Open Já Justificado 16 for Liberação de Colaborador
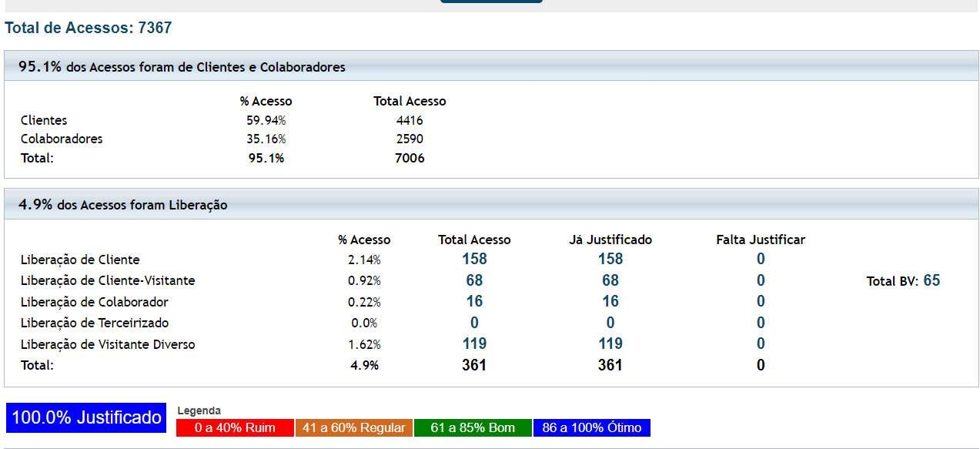The width and height of the screenshot is (980, 449). [610, 302]
